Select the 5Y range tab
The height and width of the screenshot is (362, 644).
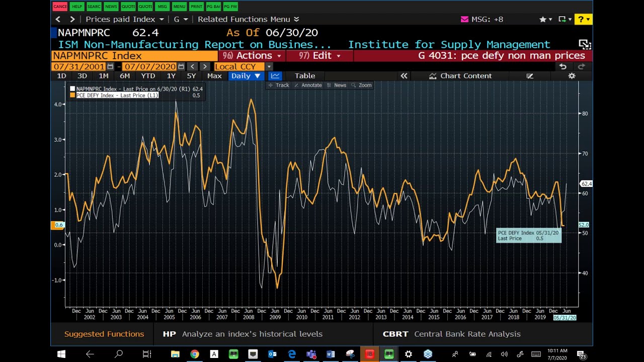coord(191,76)
